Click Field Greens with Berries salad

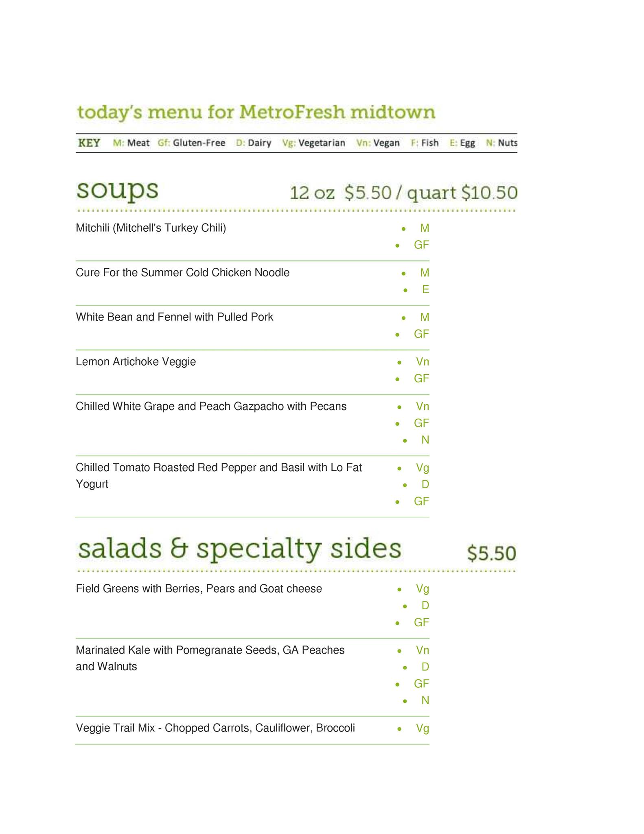[x=199, y=588]
